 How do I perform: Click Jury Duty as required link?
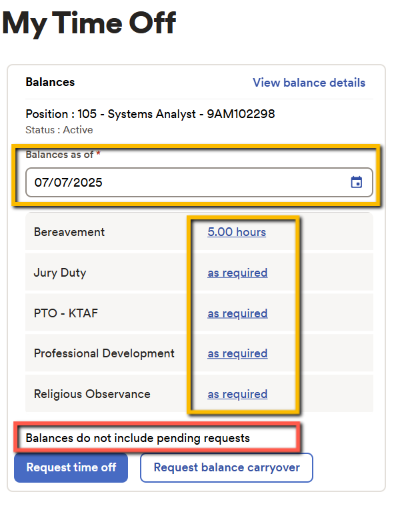(237, 273)
